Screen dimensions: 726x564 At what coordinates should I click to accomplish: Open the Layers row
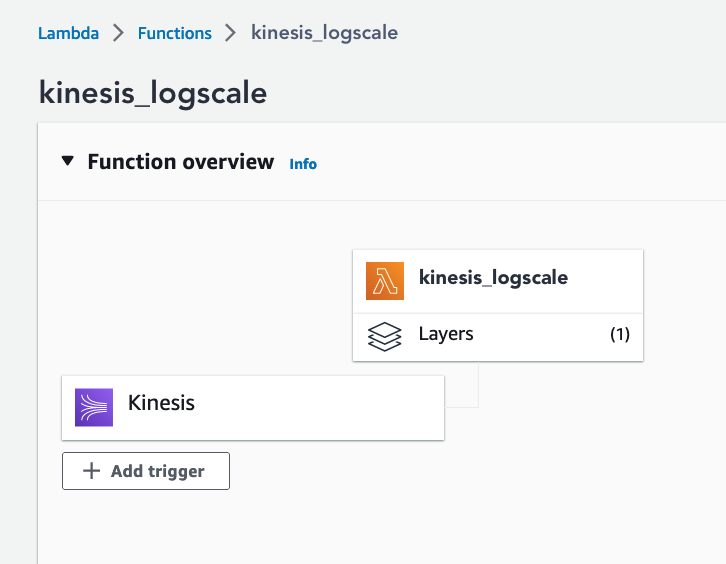tap(498, 337)
